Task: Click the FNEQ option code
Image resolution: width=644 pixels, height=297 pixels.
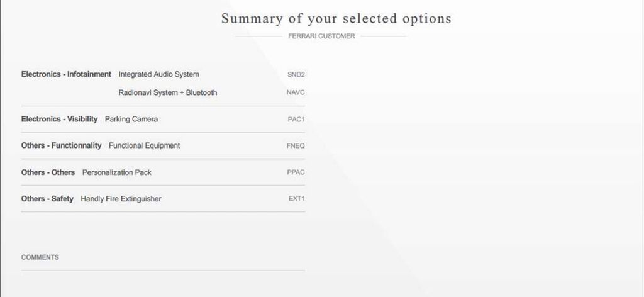Action: click(x=296, y=145)
